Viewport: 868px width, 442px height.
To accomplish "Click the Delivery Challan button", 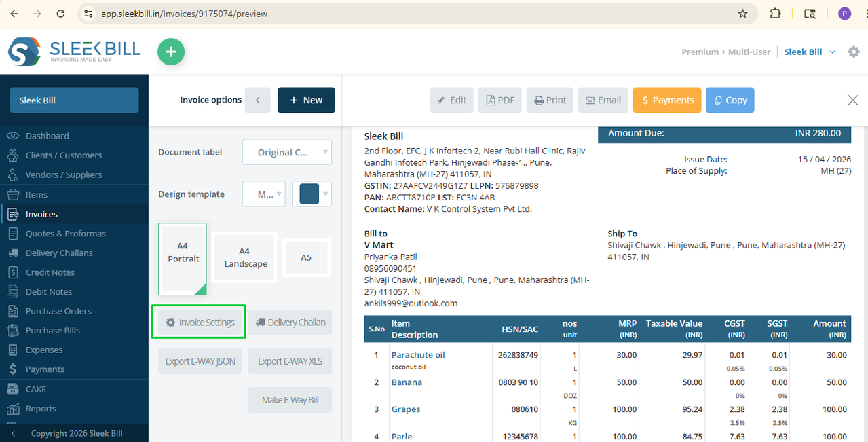I will click(290, 323).
